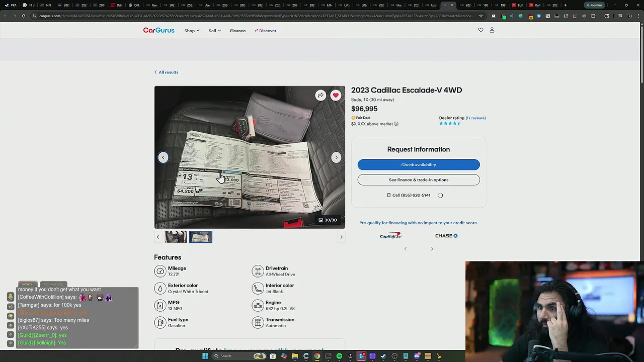
Task: Open File Explorer from the taskbar
Action: 295,356
